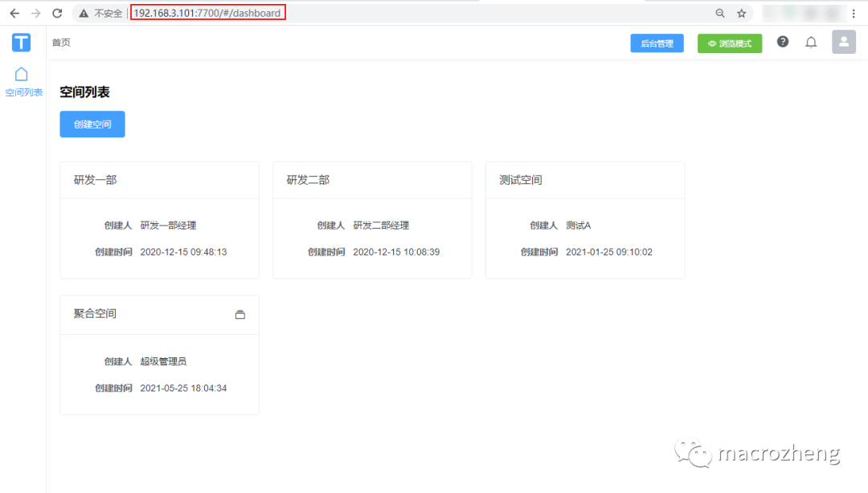Open help with the question mark icon
868x493 pixels.
click(x=782, y=42)
